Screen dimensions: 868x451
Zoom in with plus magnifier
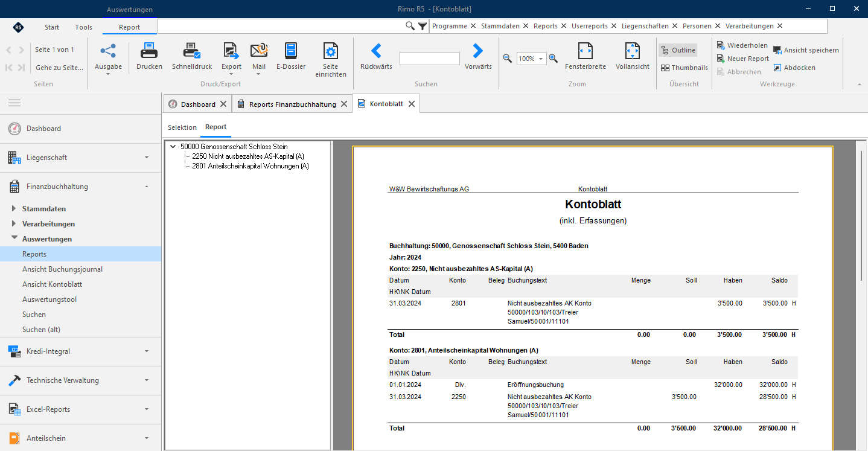point(553,59)
